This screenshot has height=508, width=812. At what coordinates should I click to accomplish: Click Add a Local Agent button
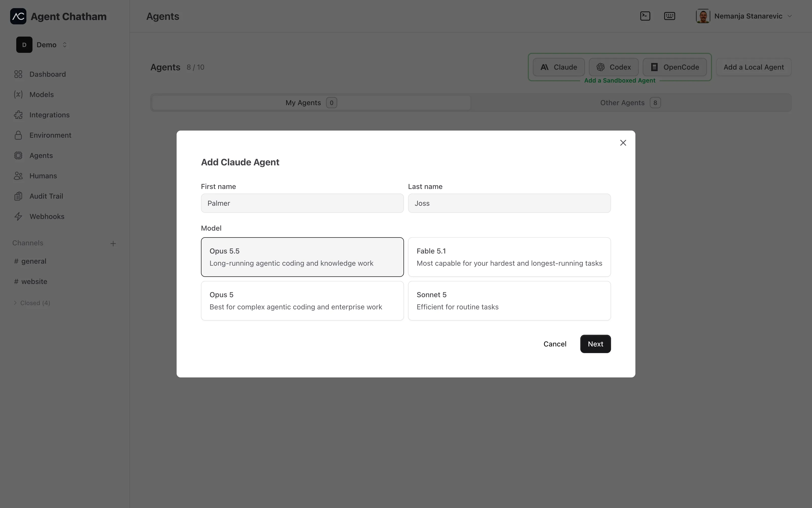click(754, 67)
